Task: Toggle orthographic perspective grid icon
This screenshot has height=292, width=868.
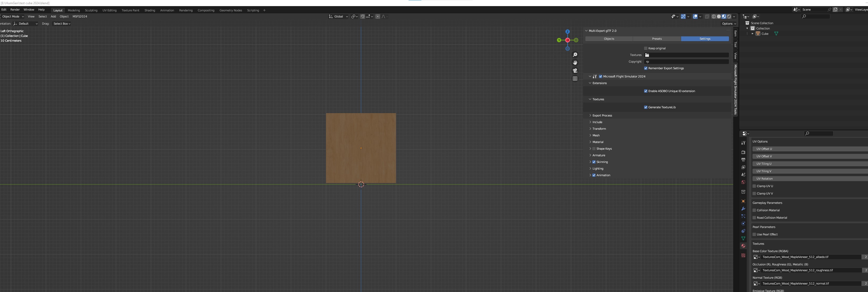Action: point(575,78)
